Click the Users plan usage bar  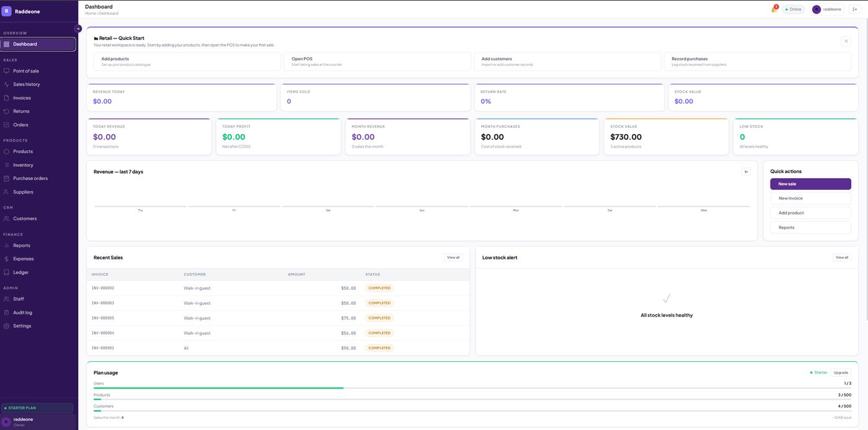point(472,388)
